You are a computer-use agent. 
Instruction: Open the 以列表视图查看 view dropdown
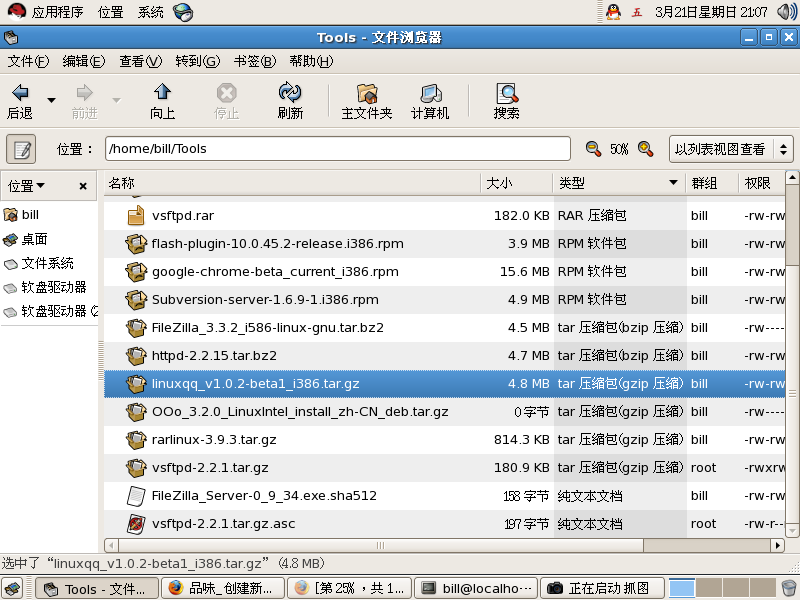pyautogui.click(x=731, y=149)
